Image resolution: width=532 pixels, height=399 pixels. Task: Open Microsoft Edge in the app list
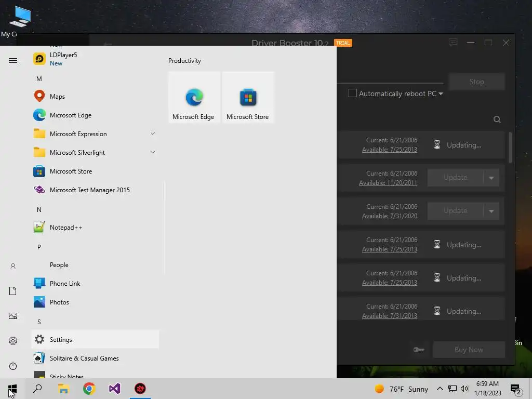95,115
